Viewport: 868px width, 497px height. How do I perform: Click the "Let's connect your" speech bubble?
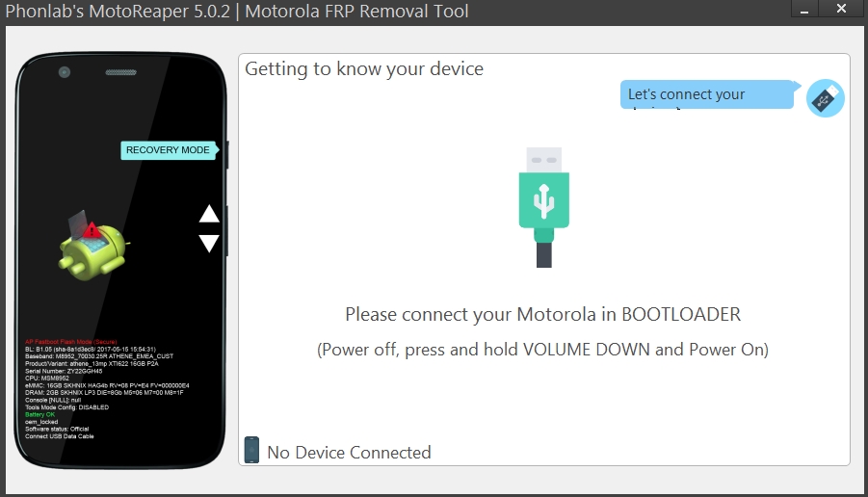pos(710,94)
